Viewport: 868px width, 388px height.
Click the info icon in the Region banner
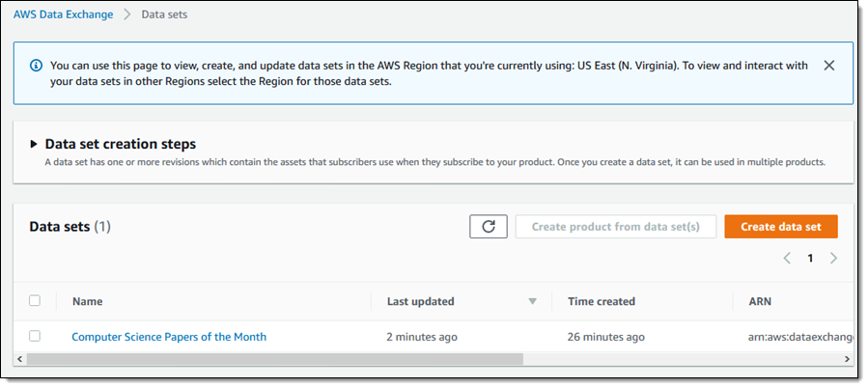tap(36, 66)
